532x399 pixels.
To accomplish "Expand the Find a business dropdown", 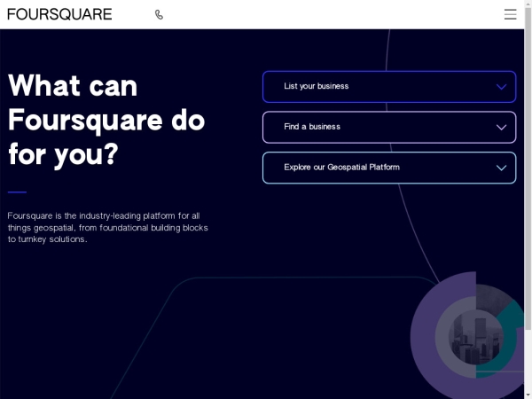I will pyautogui.click(x=389, y=127).
